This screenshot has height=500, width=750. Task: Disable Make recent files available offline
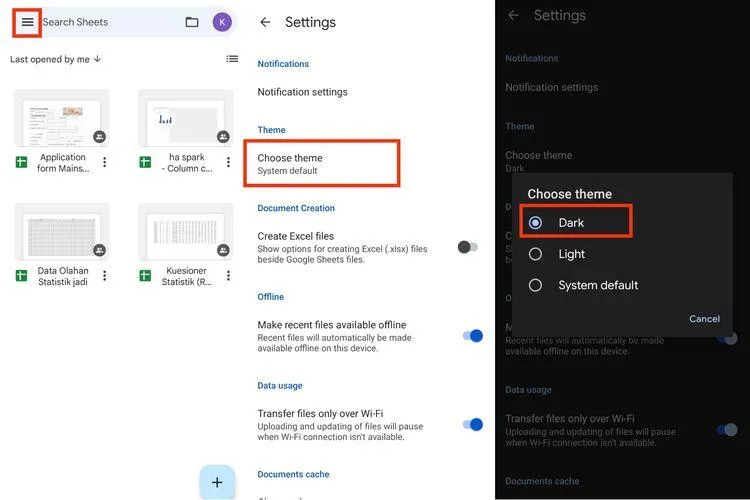[x=473, y=336]
